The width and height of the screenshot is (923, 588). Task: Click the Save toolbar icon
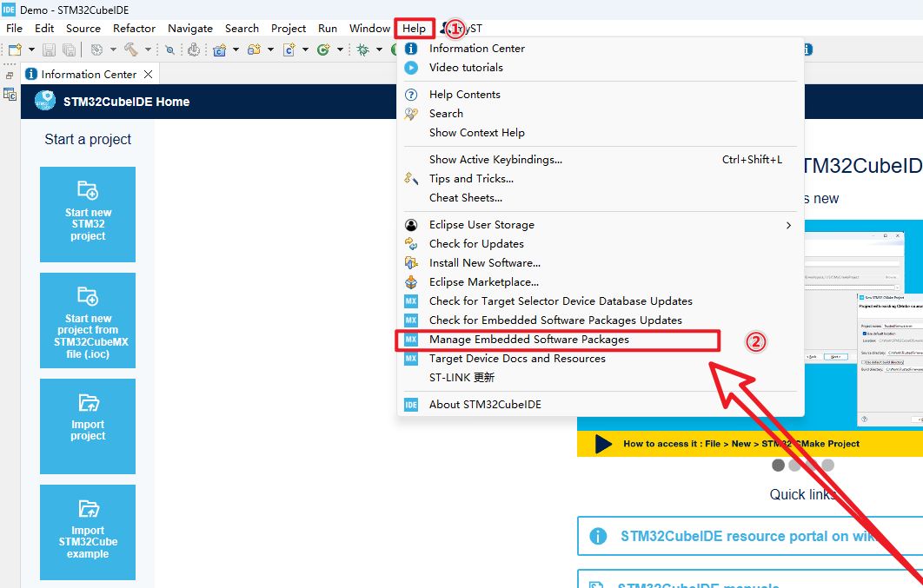tap(50, 50)
